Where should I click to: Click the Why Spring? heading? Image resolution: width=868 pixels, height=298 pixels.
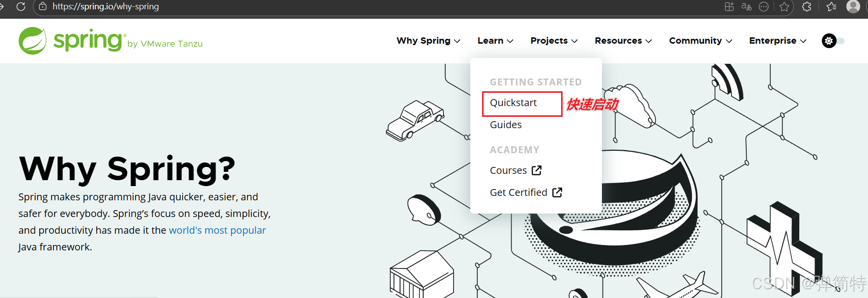click(x=127, y=168)
